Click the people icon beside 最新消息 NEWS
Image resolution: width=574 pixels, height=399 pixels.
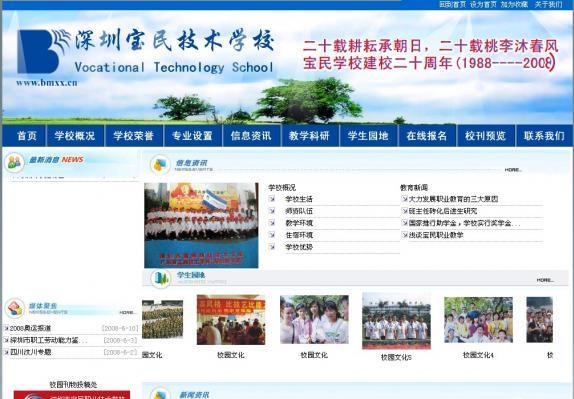(15, 163)
